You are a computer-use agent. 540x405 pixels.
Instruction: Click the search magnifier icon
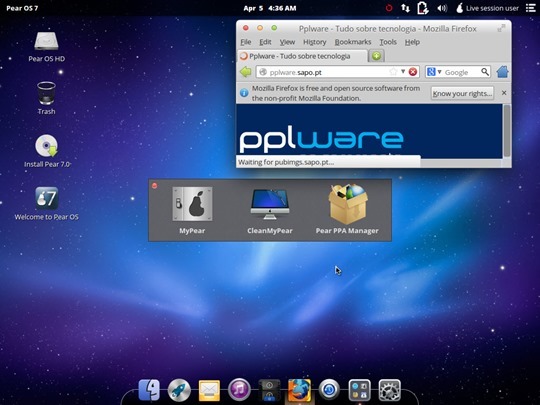(485, 72)
